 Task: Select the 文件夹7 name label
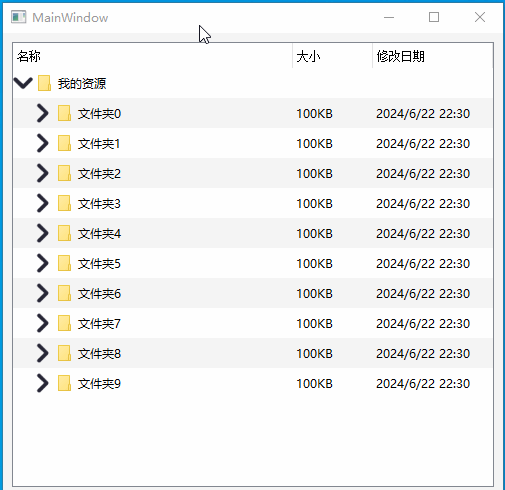click(99, 324)
